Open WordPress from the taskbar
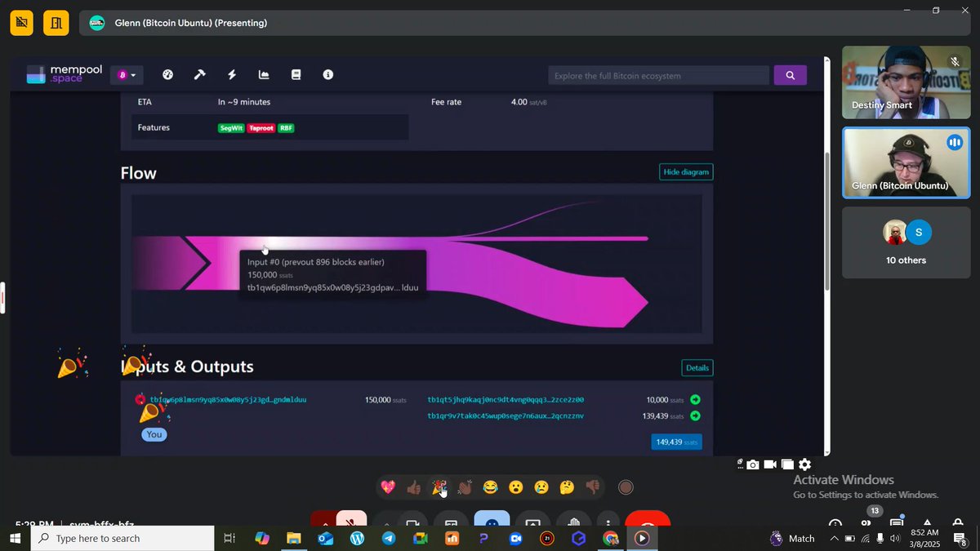The image size is (980, 551). [x=357, y=538]
